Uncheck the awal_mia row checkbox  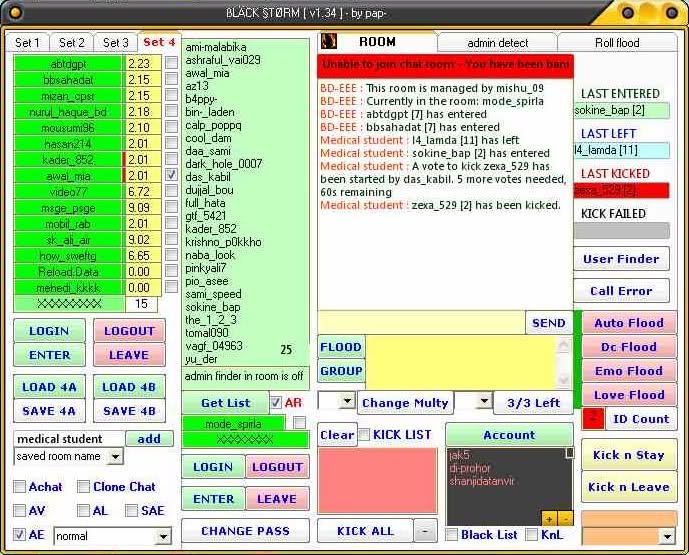coord(171,175)
